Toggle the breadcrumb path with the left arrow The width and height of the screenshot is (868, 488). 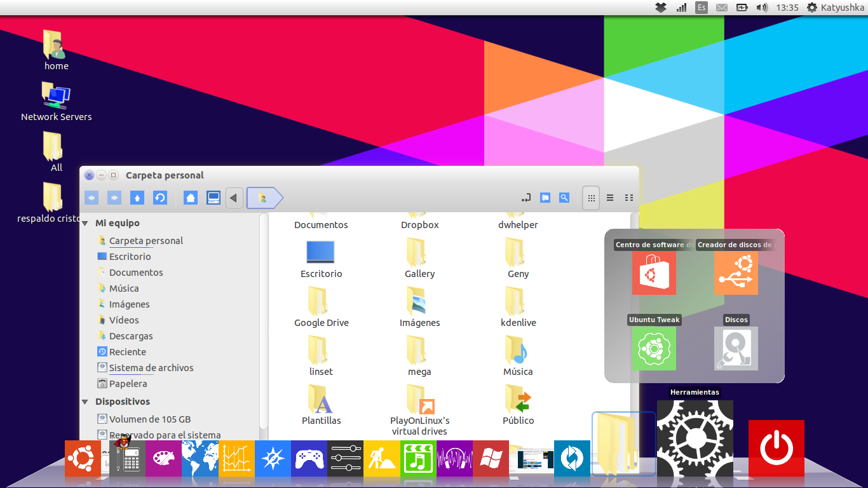234,198
